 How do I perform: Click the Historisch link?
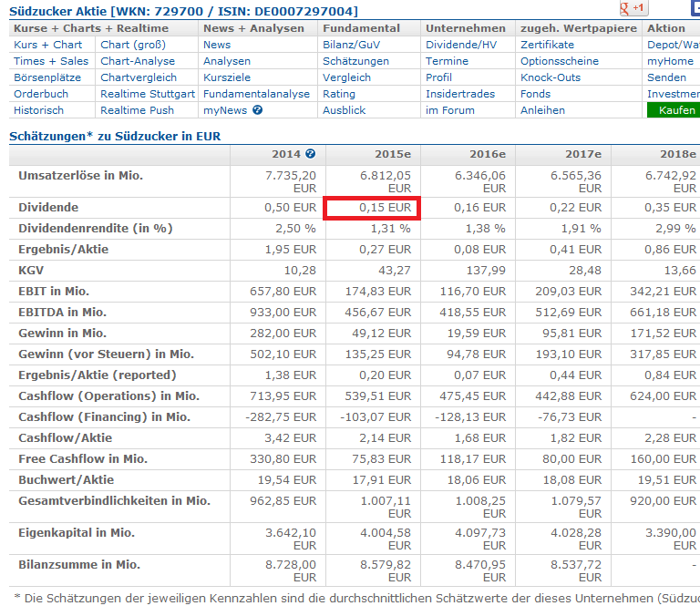[x=39, y=110]
